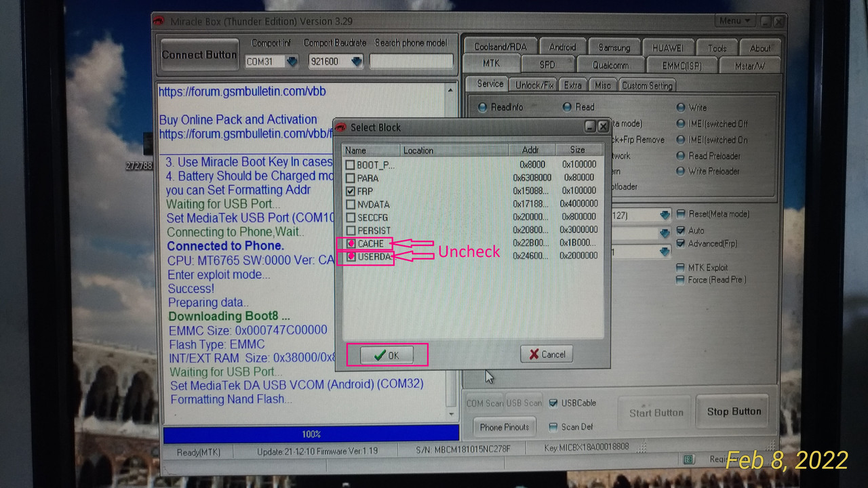Click the Start Button
This screenshot has height=488, width=868.
click(656, 413)
